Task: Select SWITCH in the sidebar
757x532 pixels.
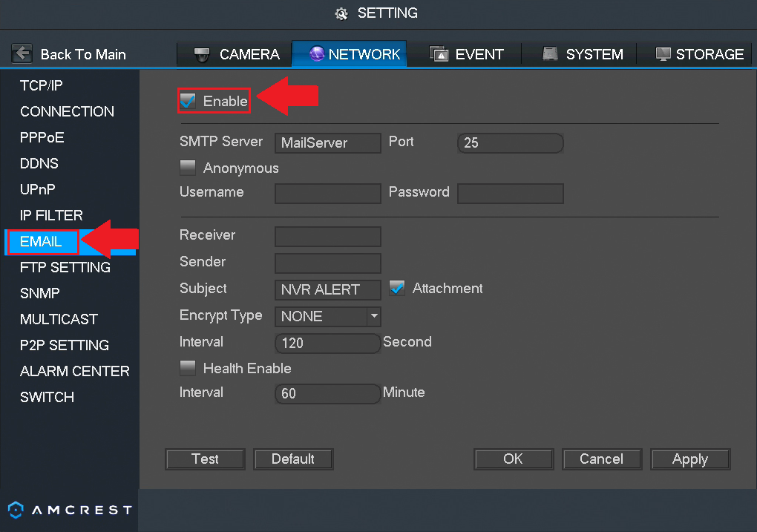Action: [47, 397]
